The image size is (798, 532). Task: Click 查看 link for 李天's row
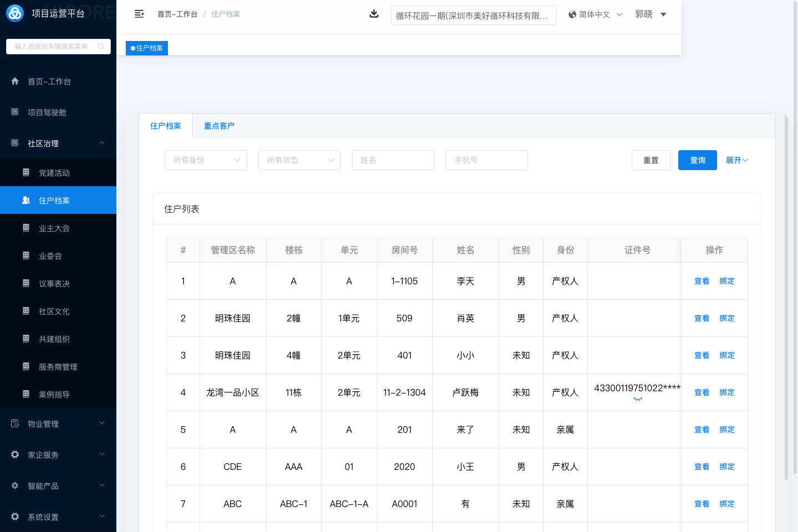point(702,281)
